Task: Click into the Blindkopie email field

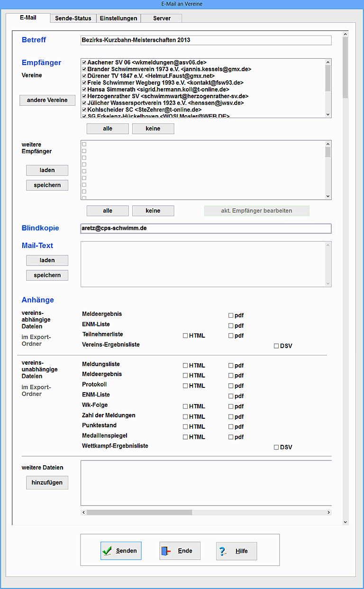Action: pyautogui.click(x=206, y=228)
